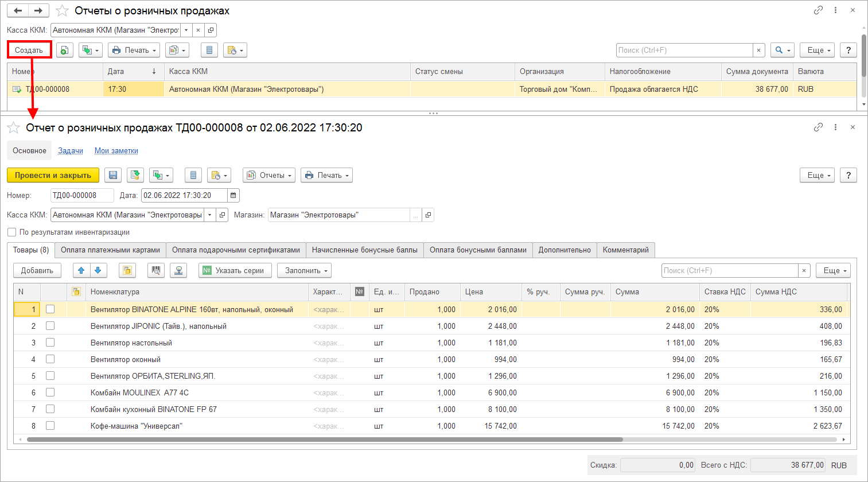
Task: Select the ТД00-000008 row in the reports list
Action: coord(432,89)
